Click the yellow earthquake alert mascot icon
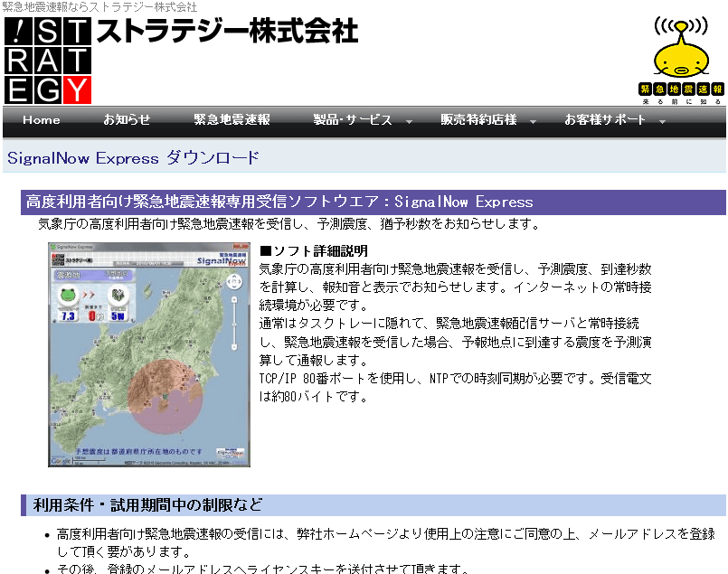Viewport: 728px width, 574px height. pos(681,47)
